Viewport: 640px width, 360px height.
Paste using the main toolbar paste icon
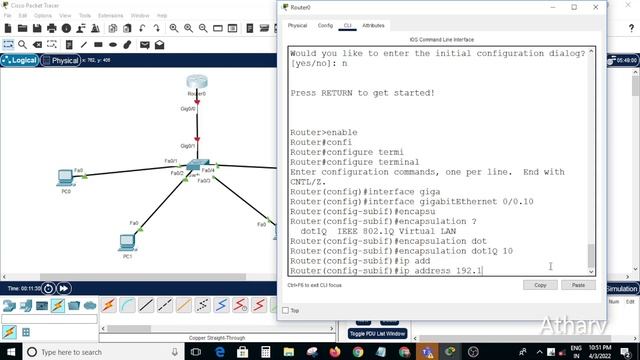(127, 28)
